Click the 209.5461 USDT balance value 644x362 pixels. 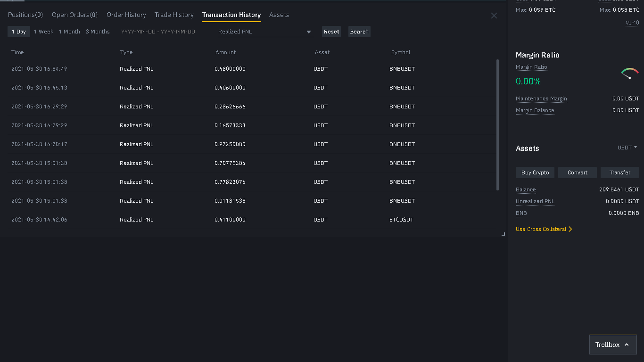(619, 189)
